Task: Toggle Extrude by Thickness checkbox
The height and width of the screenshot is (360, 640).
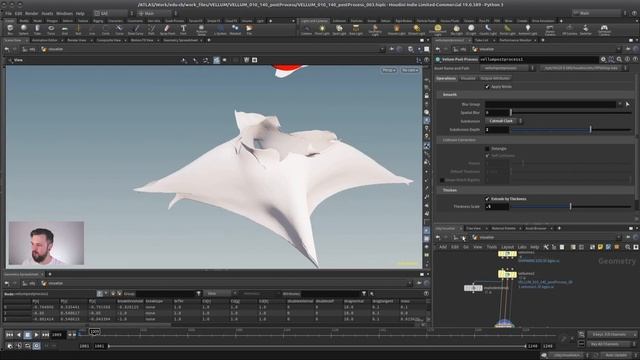Action: point(487,199)
